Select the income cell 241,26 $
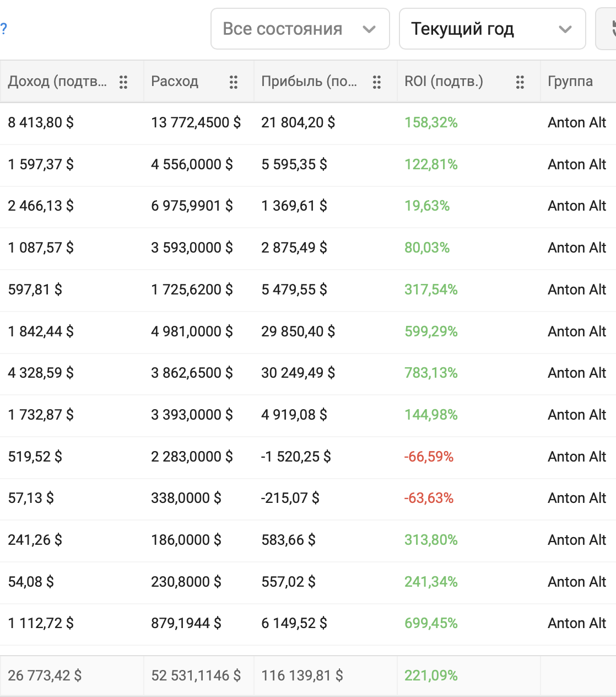 click(35, 540)
